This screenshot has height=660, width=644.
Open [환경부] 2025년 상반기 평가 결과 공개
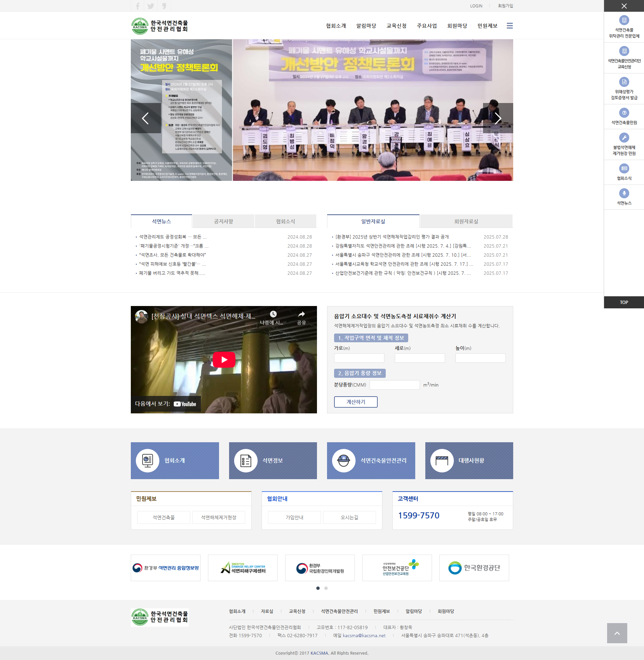point(392,237)
